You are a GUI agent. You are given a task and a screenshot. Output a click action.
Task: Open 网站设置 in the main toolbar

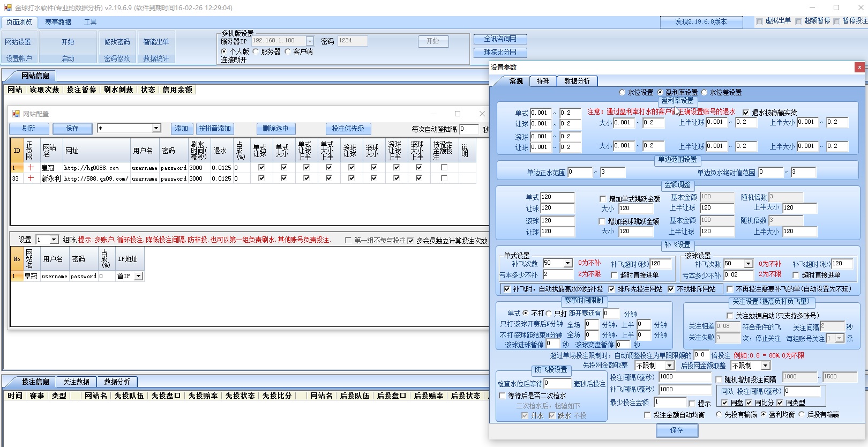[18, 42]
